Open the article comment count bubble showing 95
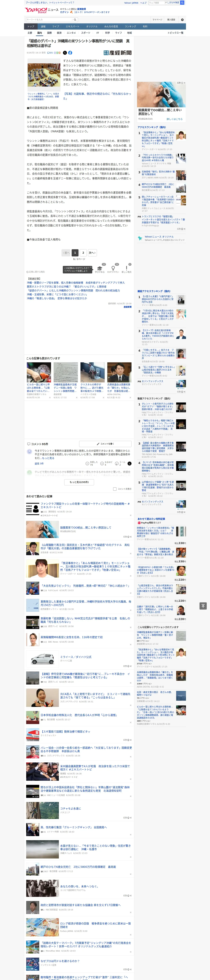The image size is (210, 980). pos(50,53)
